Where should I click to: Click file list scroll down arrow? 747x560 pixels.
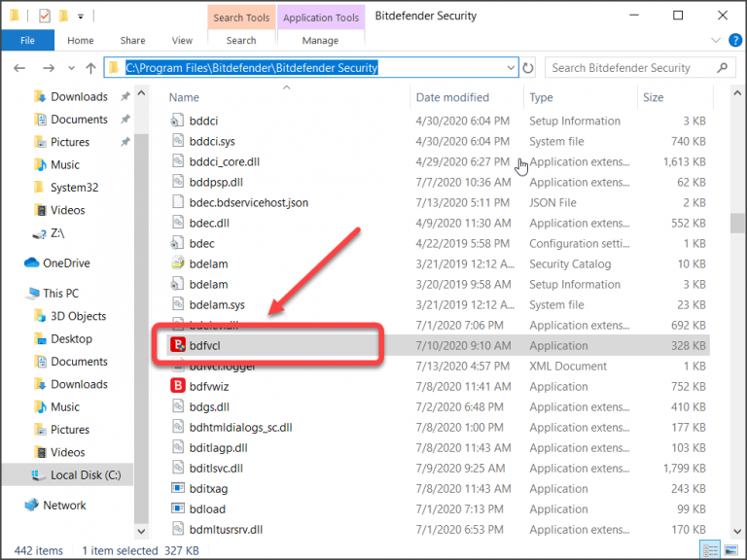tap(737, 531)
